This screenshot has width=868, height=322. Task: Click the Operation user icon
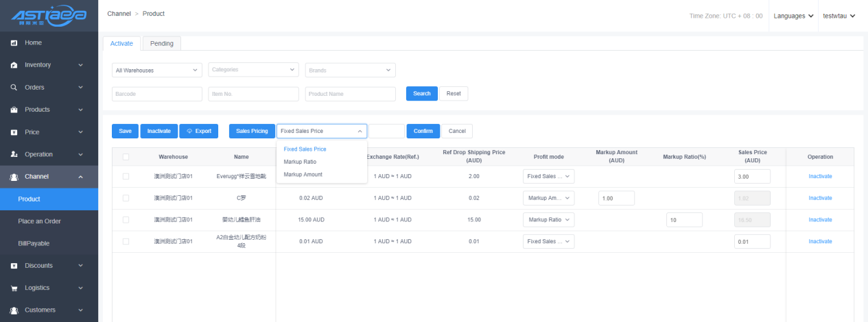(14, 154)
